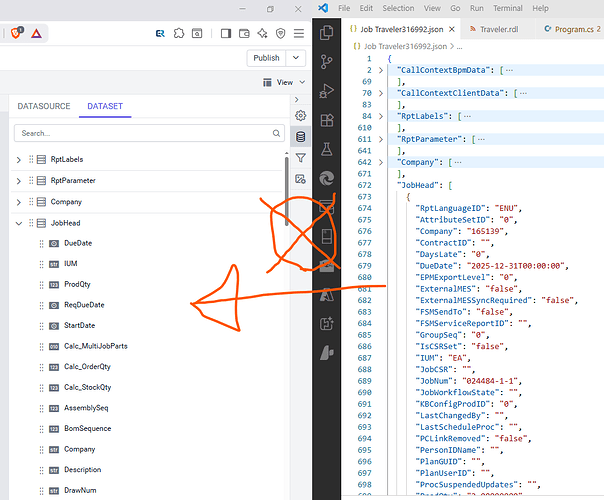Open browser main hamburger menu
Screen dimensions: 604x500
point(299,34)
